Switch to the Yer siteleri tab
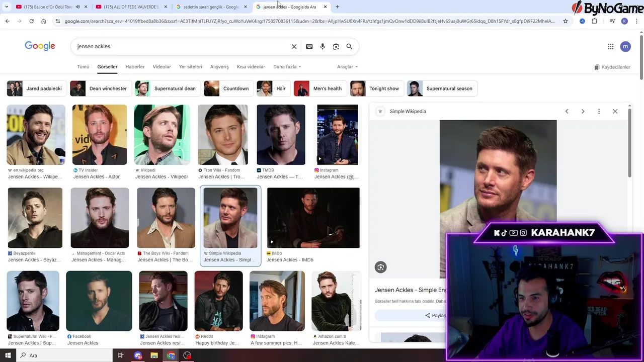644x362 pixels. coord(191,67)
